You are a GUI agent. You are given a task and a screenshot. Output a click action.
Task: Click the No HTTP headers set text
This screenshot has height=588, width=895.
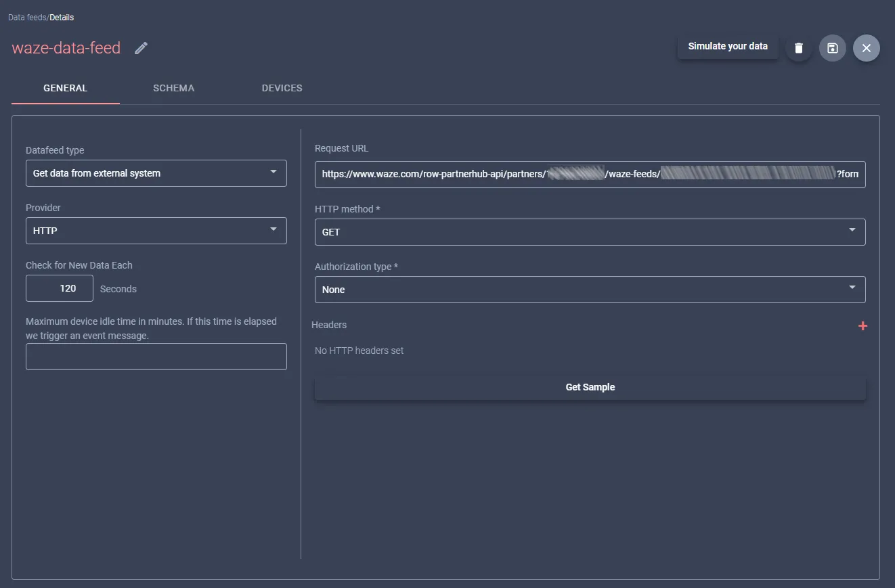pos(359,350)
